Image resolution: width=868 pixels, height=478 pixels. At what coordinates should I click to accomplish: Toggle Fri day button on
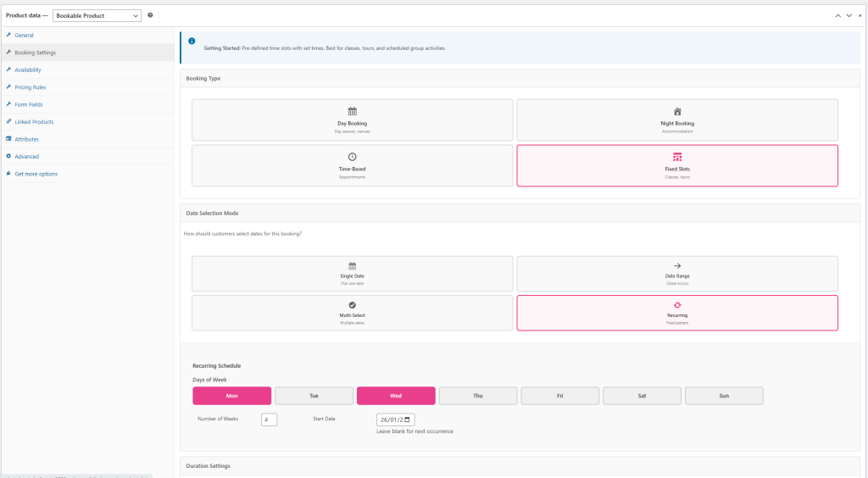click(x=559, y=396)
